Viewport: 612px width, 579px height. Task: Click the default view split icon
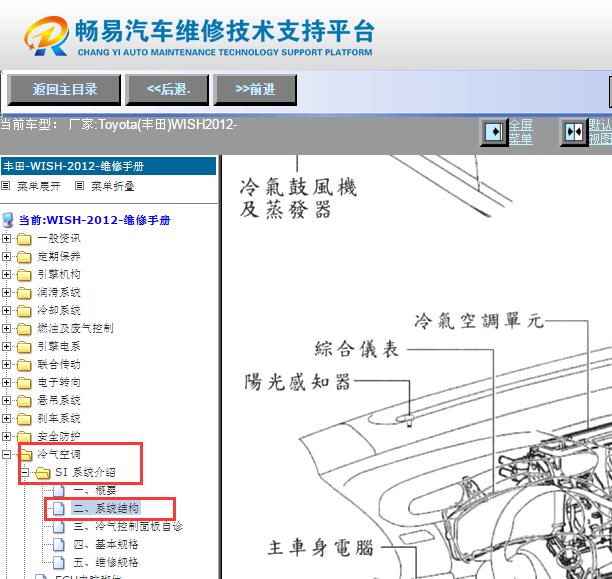point(574,132)
